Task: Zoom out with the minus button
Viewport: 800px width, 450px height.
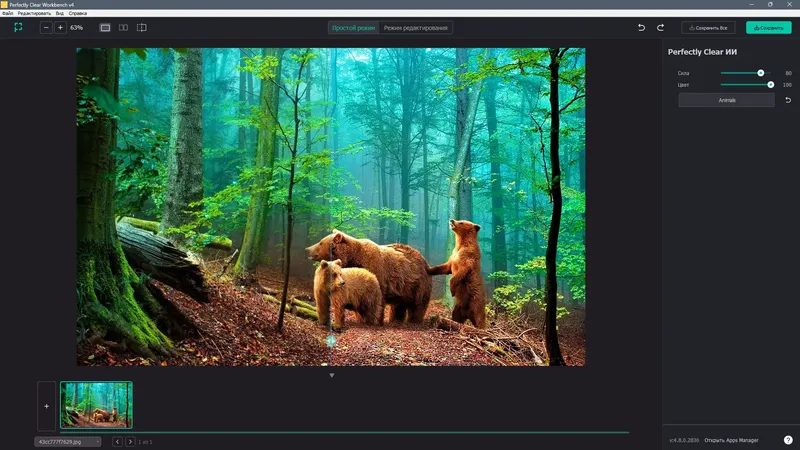Action: point(46,28)
